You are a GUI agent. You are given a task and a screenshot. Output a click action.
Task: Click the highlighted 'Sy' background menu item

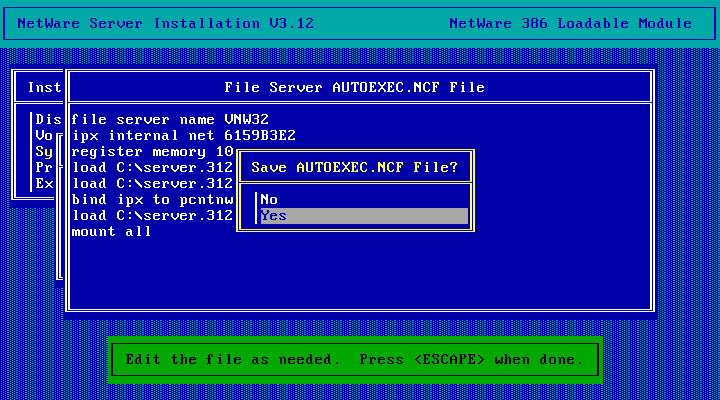[x=44, y=152]
